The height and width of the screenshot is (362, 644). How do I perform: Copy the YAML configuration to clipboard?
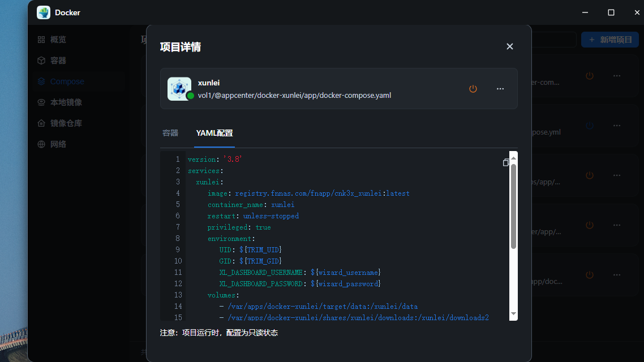[x=506, y=162]
